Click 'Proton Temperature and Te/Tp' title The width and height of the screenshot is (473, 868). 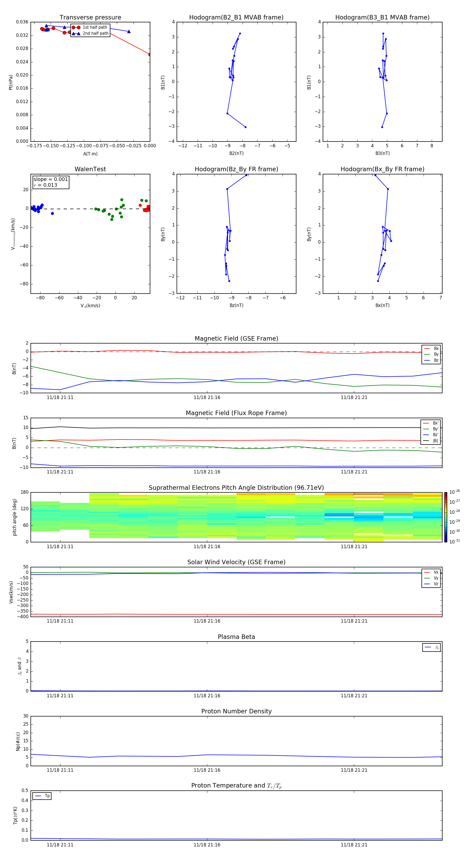(236, 786)
